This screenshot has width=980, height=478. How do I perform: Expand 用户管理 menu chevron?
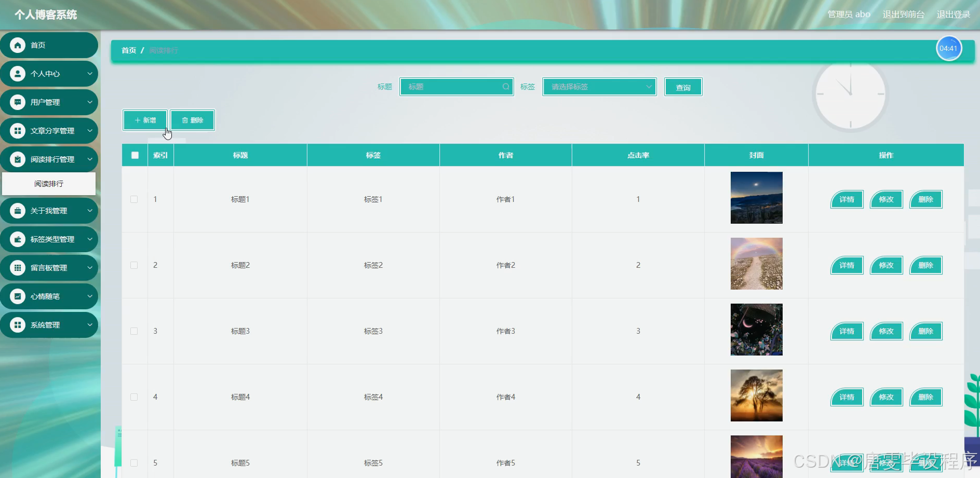89,102
